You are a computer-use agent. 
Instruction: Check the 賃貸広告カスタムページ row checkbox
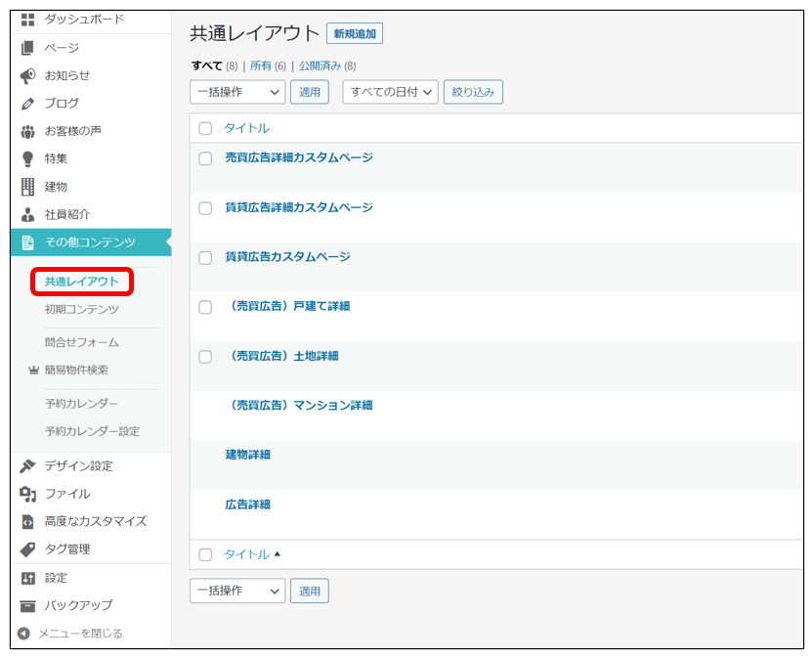coord(205,257)
